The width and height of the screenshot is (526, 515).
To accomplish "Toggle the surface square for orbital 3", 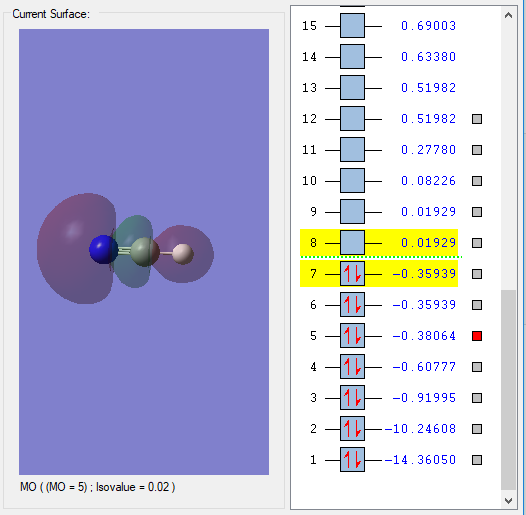I will [477, 398].
